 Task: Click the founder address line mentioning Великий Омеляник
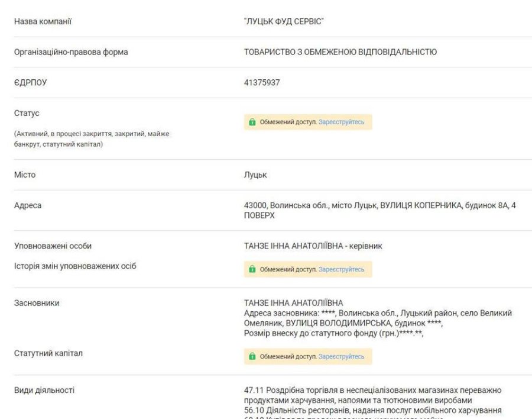(x=378, y=313)
